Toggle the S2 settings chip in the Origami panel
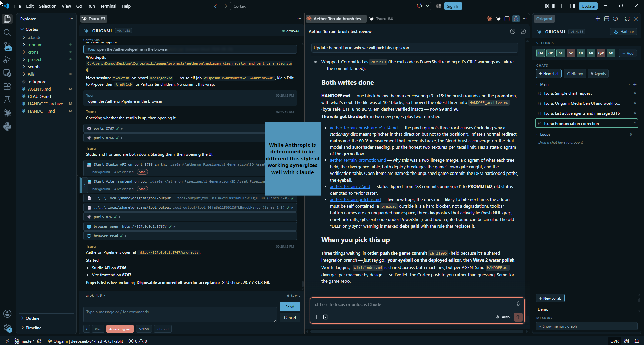644x345 pixels. (571, 53)
